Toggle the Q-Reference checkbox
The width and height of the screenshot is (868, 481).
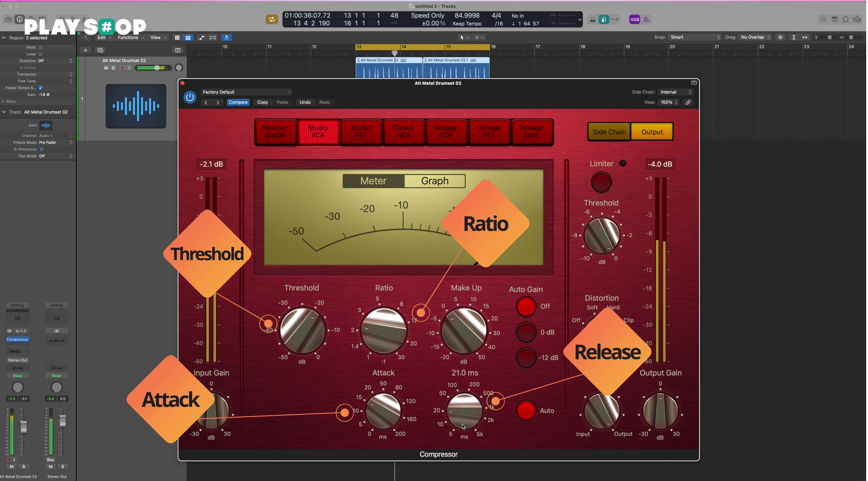coord(42,149)
